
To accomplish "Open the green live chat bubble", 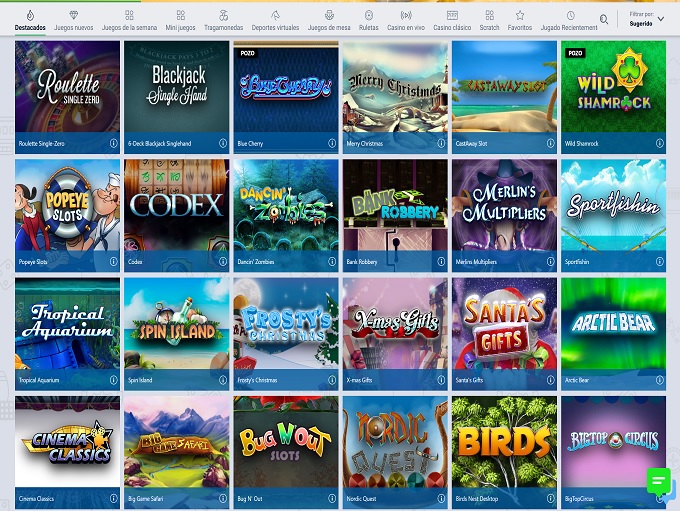I will point(659,481).
